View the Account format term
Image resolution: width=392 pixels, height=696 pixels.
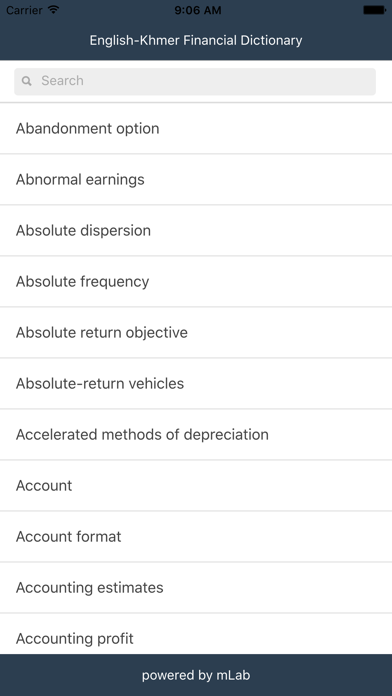click(x=196, y=537)
